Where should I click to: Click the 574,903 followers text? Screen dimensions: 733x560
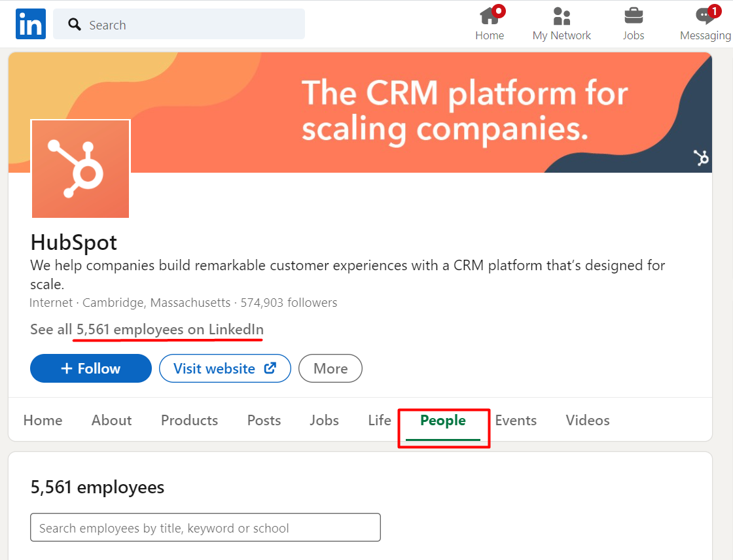(289, 303)
